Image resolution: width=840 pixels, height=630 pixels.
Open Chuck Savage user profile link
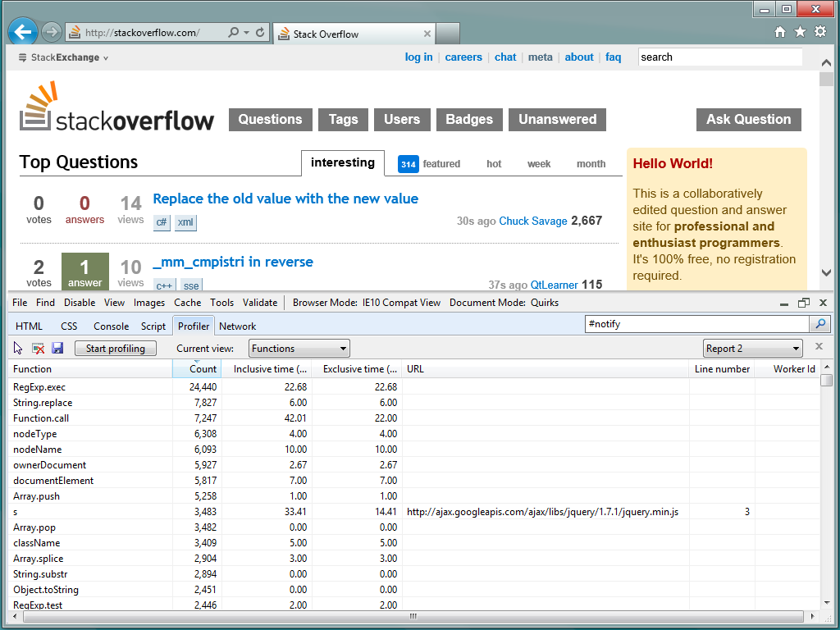533,221
